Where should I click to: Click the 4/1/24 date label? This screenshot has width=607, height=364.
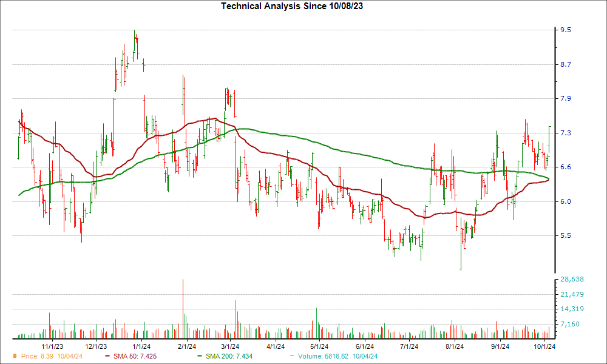point(276,346)
